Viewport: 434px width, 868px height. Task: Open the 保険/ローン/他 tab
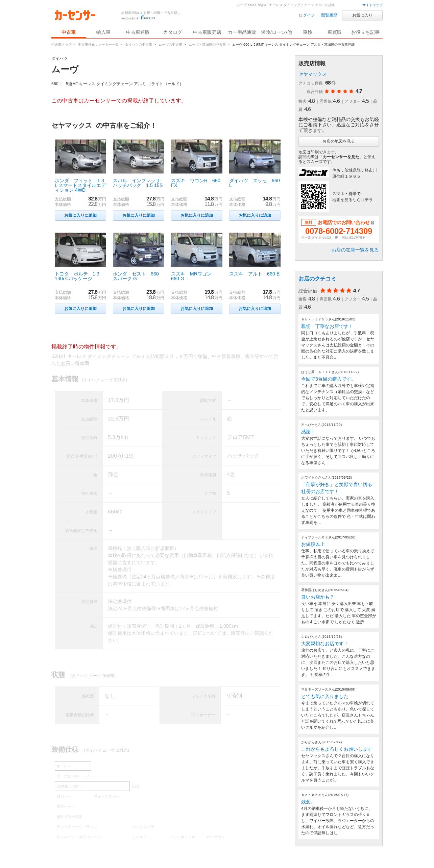pyautogui.click(x=276, y=32)
